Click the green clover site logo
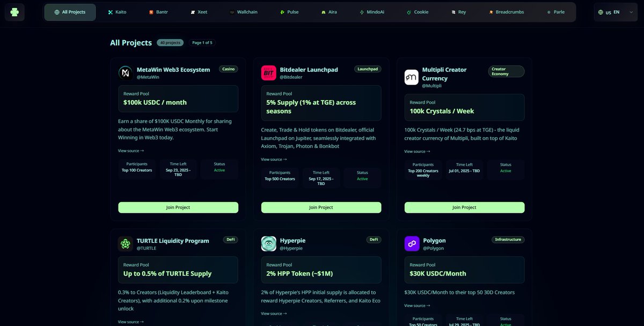The image size is (644, 326). click(14, 12)
